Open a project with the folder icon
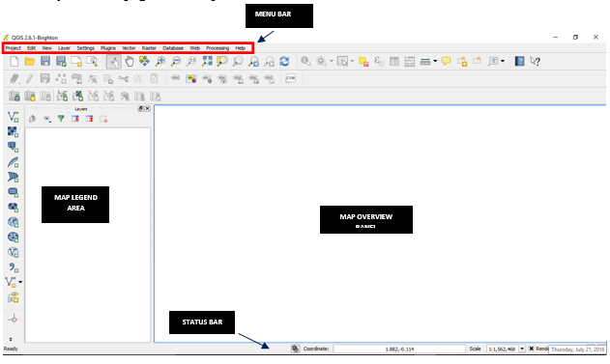This screenshot has height=364, width=610. (x=30, y=62)
